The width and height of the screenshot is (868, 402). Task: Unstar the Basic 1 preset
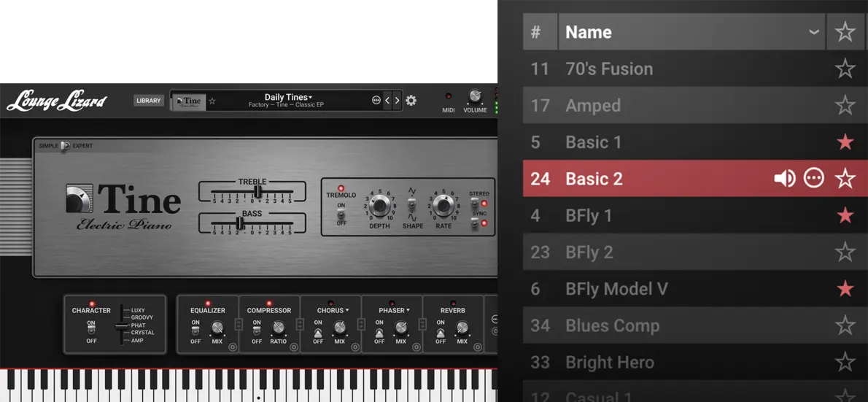(845, 142)
